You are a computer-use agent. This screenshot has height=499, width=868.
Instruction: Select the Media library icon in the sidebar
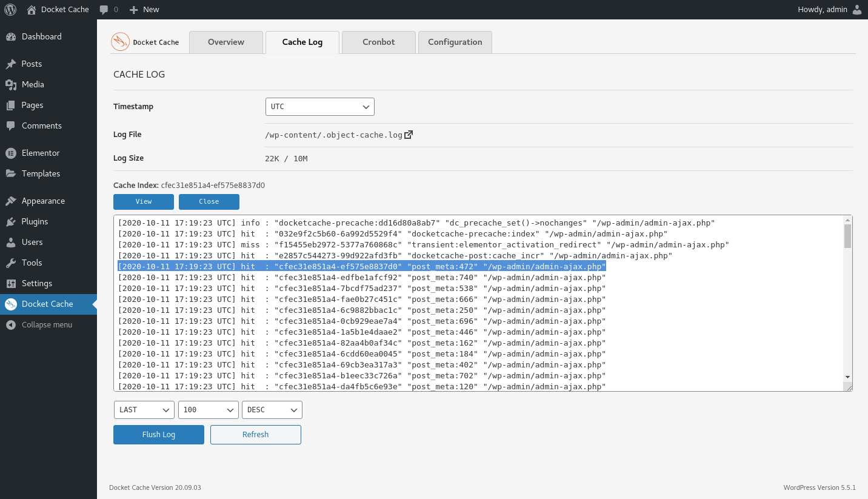[12, 84]
